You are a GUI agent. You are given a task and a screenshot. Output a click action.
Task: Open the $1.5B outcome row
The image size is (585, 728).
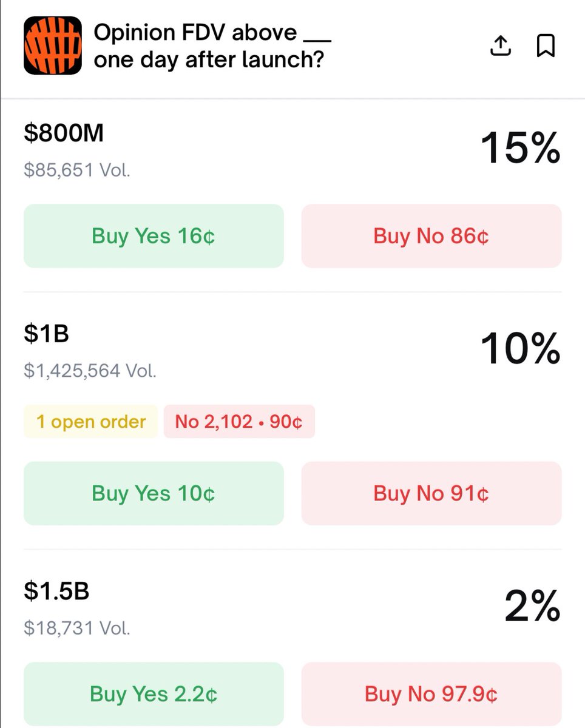[56, 591]
